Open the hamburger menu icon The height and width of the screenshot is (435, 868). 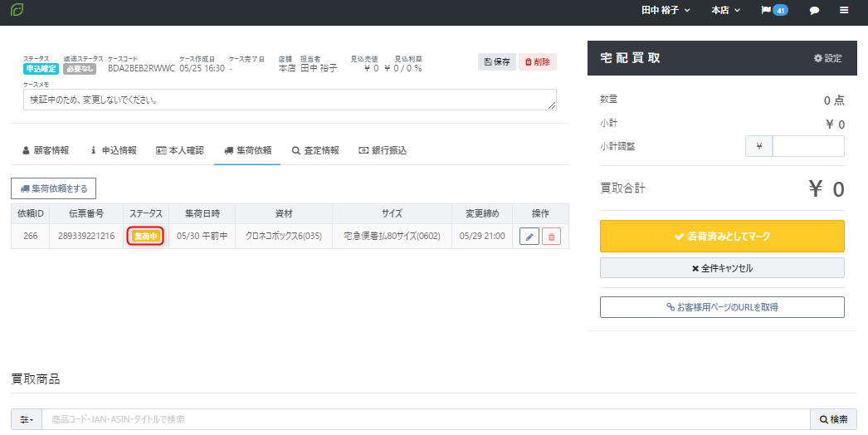pyautogui.click(x=844, y=11)
